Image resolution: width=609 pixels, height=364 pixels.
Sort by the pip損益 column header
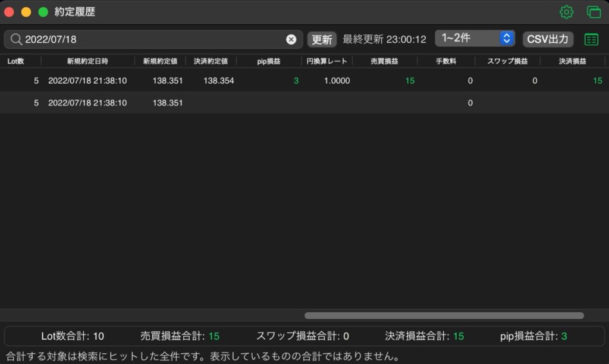point(268,61)
